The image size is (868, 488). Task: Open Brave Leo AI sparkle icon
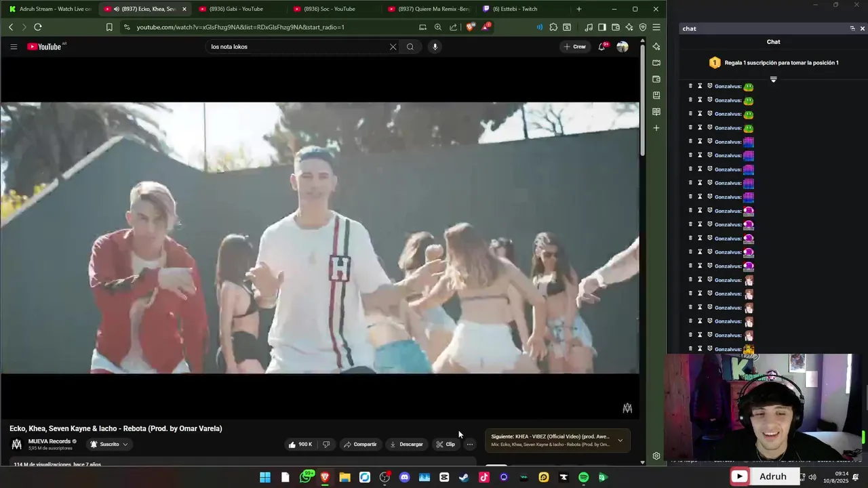click(x=629, y=27)
